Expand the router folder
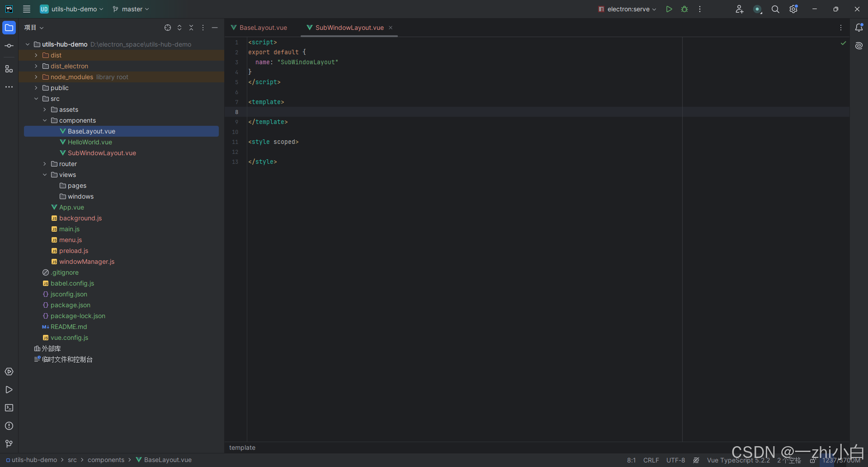868x467 pixels. [45, 164]
